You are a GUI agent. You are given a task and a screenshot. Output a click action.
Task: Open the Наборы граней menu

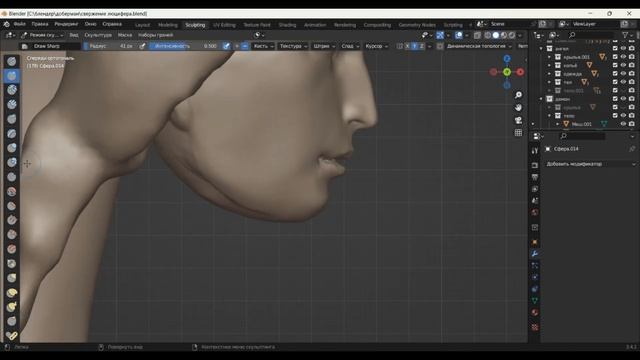[156, 35]
